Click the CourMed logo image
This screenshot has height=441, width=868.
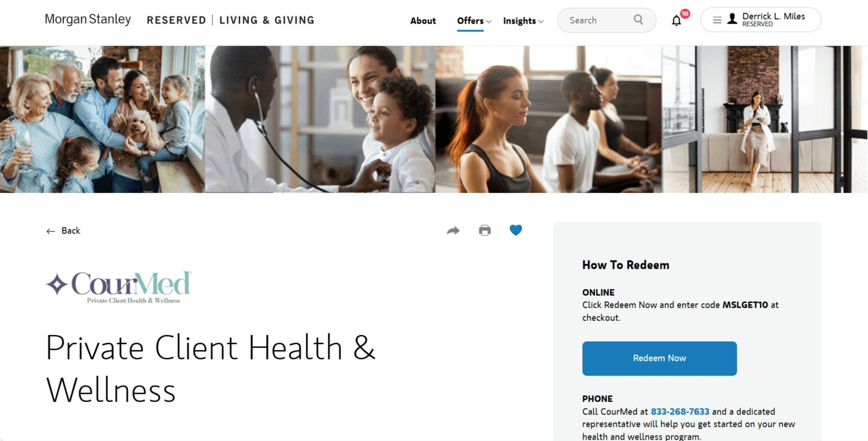click(118, 287)
